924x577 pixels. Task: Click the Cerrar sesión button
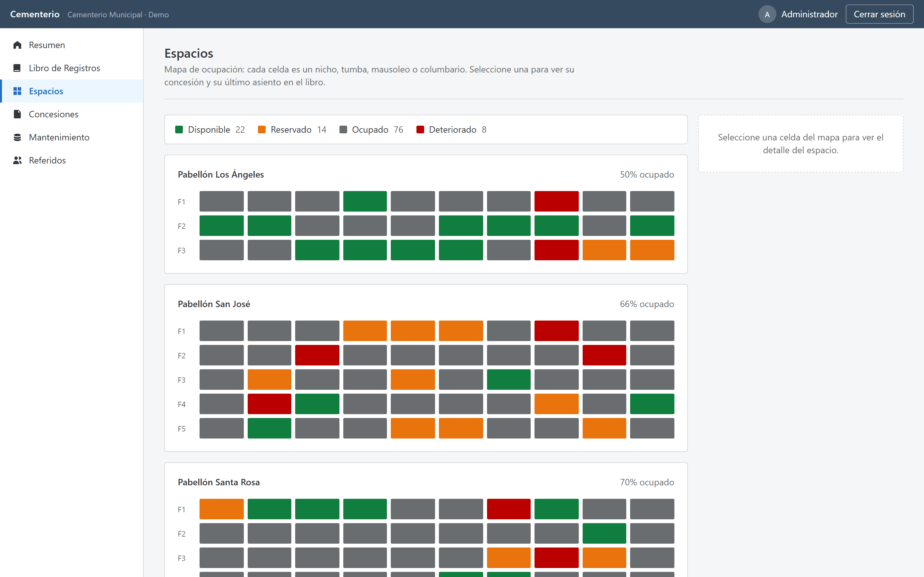[879, 14]
